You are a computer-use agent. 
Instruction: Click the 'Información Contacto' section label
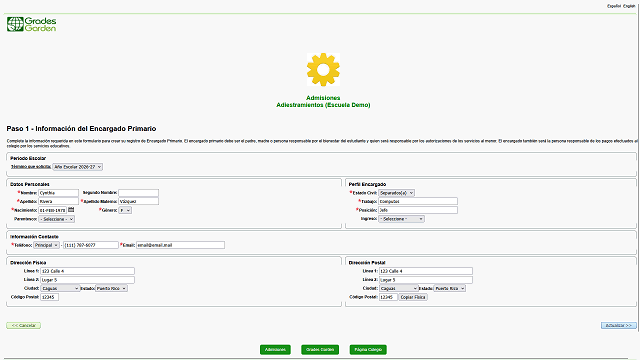[34, 237]
